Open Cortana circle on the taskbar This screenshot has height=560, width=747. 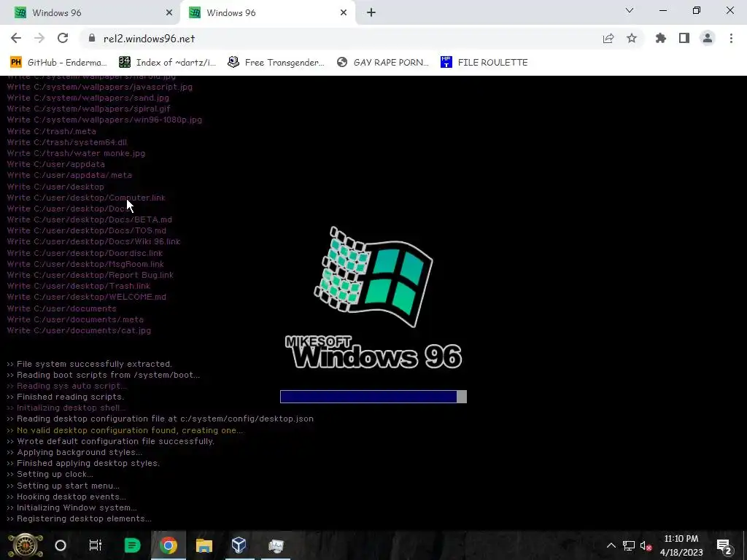tap(61, 545)
